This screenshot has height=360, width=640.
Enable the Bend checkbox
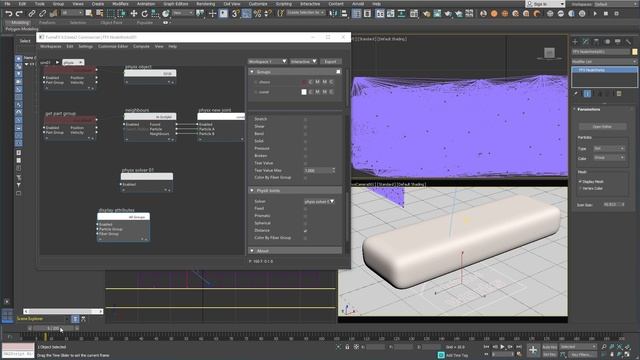tap(305, 134)
